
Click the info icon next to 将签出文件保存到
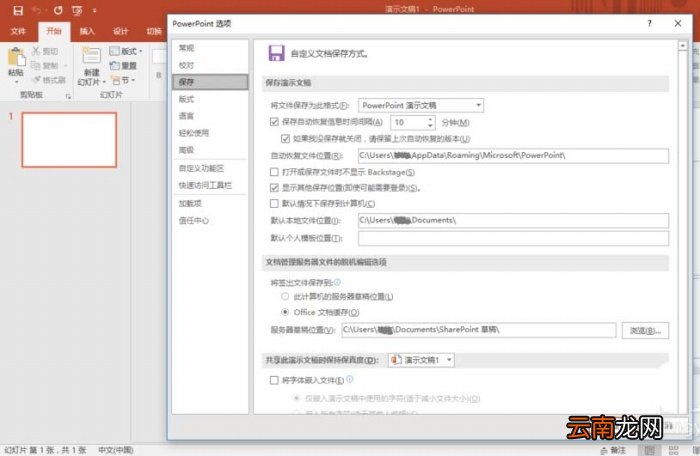[338, 282]
